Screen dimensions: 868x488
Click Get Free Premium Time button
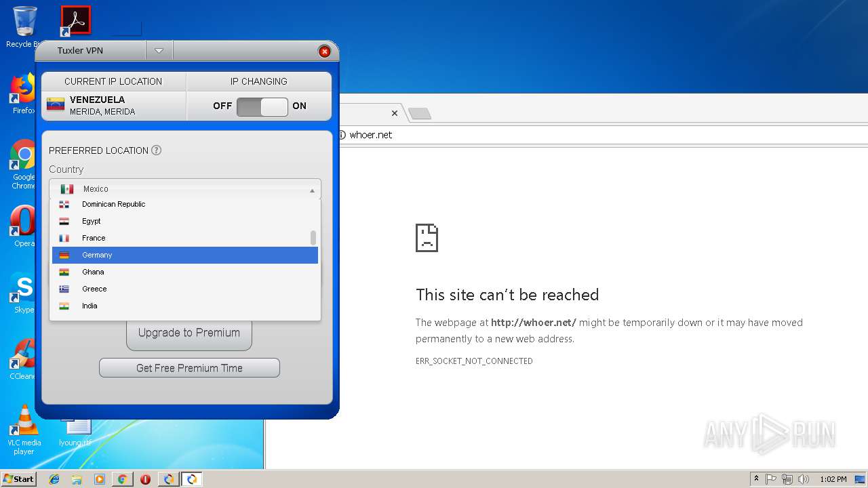189,368
